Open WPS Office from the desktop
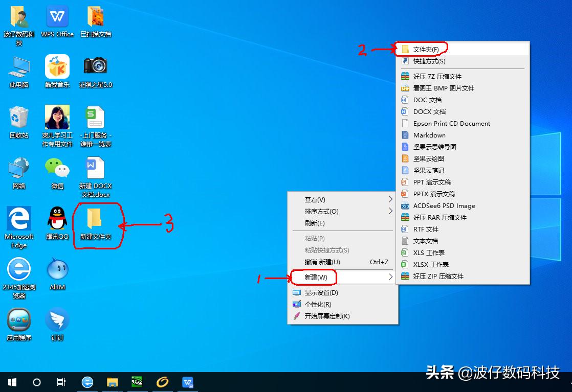Screen dimensions: 572x392 pyautogui.click(x=57, y=17)
